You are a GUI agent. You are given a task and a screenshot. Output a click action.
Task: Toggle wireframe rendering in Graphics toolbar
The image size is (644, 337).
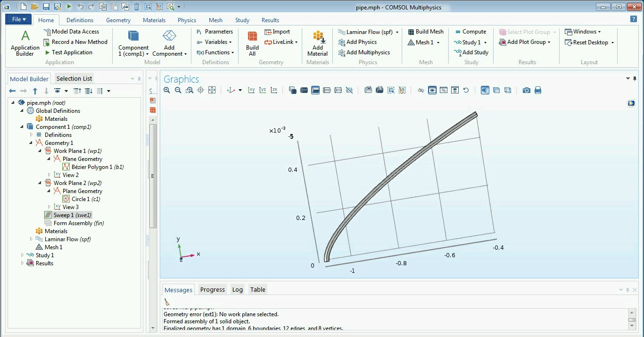tap(508, 90)
